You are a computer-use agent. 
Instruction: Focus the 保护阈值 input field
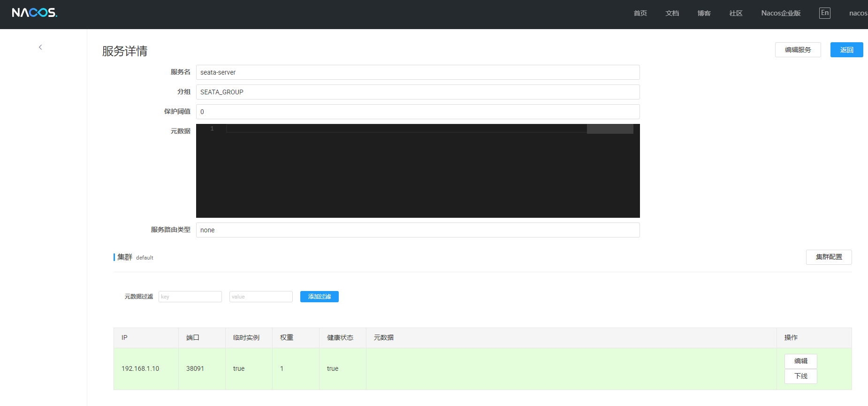coord(418,112)
